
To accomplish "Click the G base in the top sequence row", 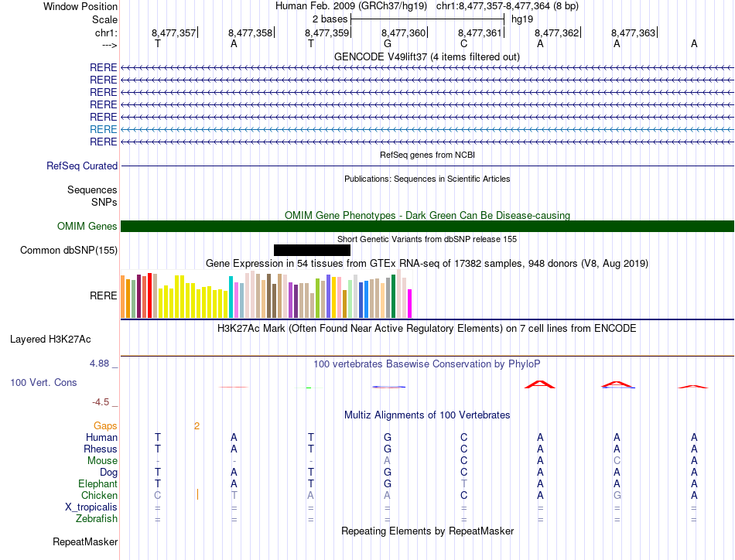I will pyautogui.click(x=387, y=43).
